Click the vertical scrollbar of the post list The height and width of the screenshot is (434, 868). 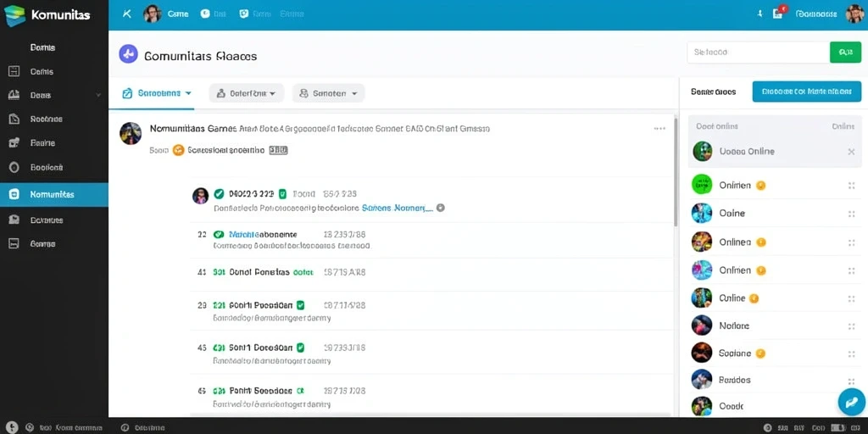pyautogui.click(x=675, y=171)
